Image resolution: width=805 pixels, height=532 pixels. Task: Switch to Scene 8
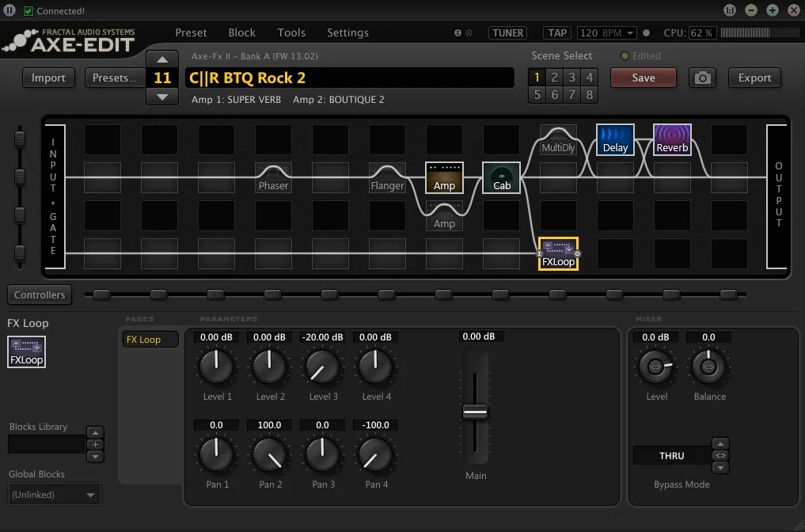pos(590,95)
